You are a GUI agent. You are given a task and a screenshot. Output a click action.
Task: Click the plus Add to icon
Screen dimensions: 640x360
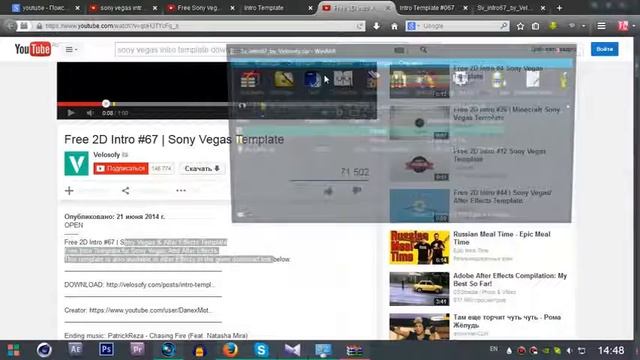pyautogui.click(x=69, y=191)
